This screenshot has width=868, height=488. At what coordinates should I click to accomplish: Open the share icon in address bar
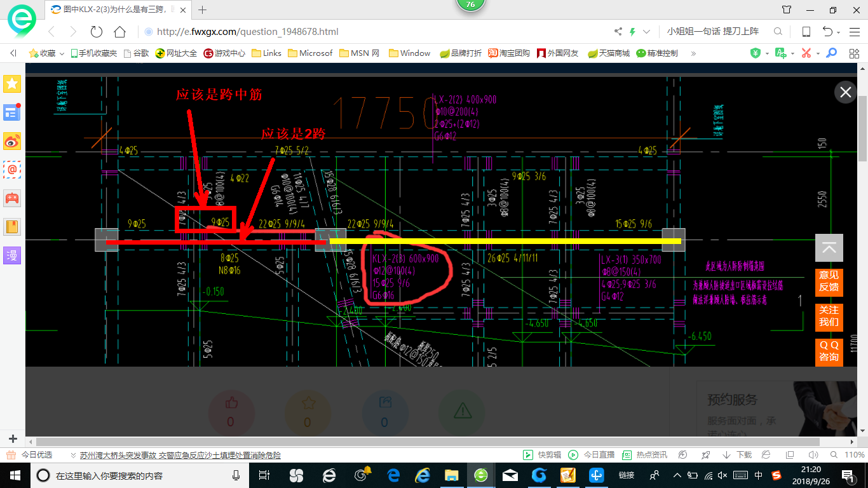[618, 32]
